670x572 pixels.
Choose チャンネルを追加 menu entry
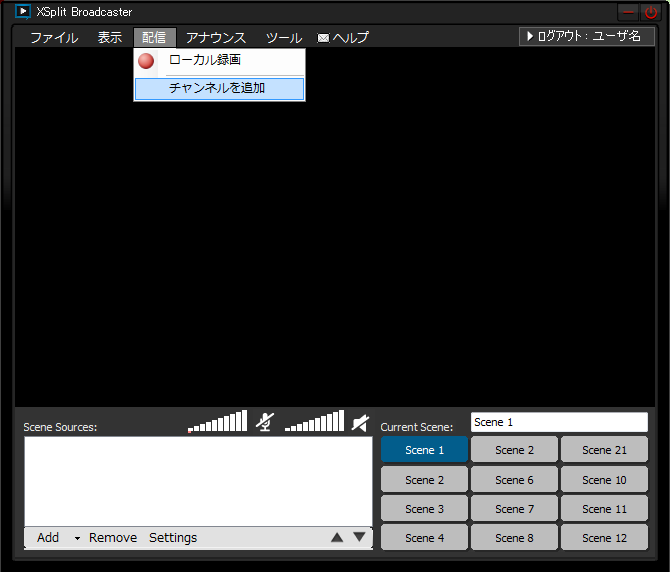(220, 89)
